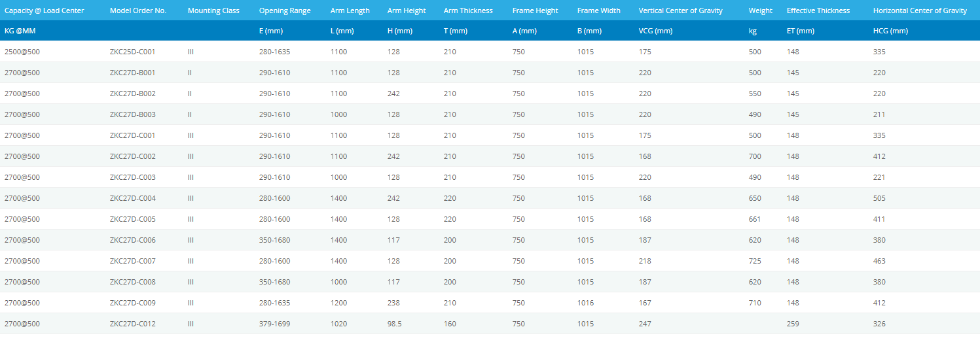The height and width of the screenshot is (344, 980).
Task: Click arm height value '238'
Action: (x=393, y=303)
